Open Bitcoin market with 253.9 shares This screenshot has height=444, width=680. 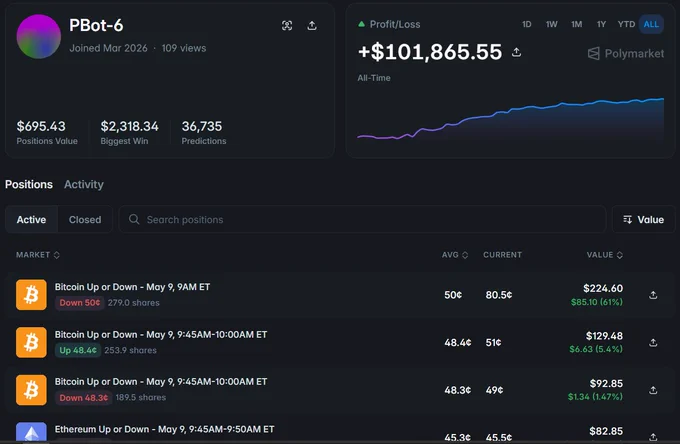[x=161, y=335]
